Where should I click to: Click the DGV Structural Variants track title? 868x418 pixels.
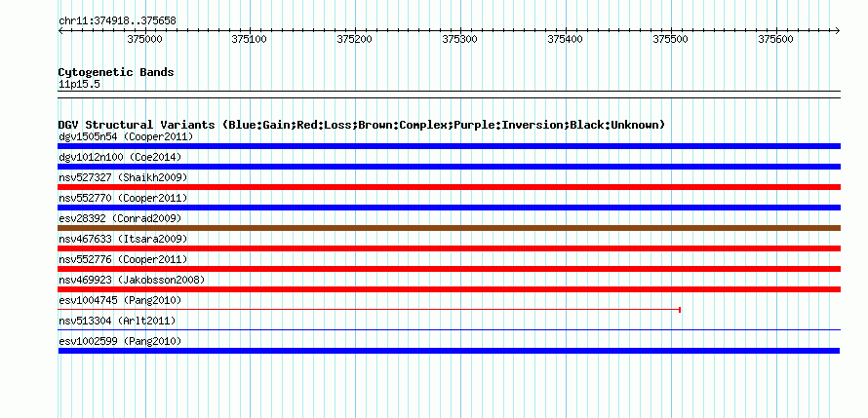pyautogui.click(x=361, y=125)
